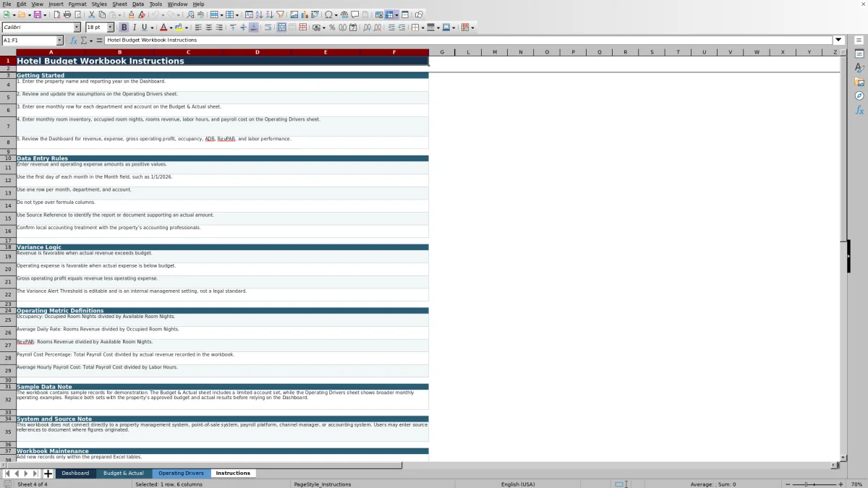Click the Spelling check icon
This screenshot has height=488, width=868.
tap(200, 14)
